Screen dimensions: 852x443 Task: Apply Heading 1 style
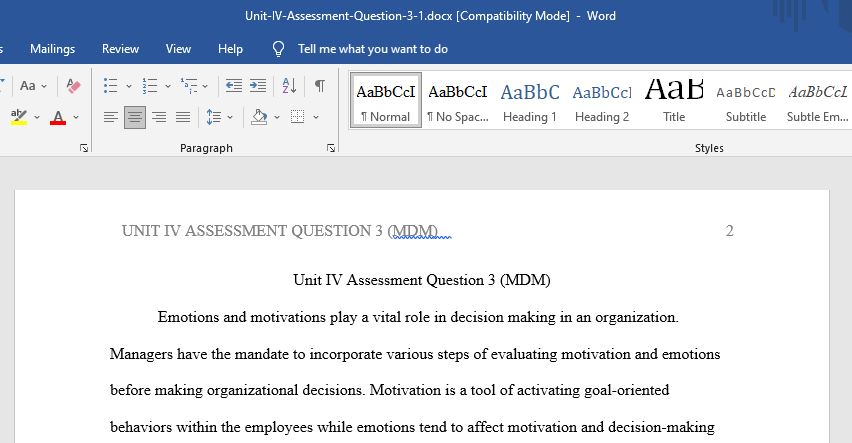[530, 101]
